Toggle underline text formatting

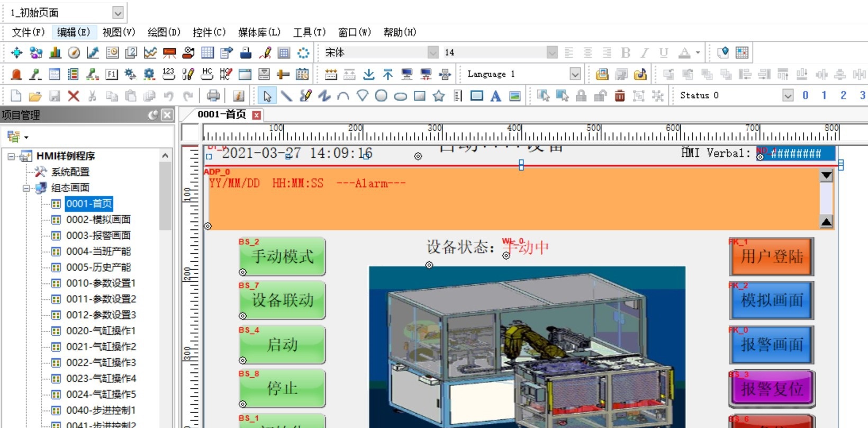pos(664,52)
